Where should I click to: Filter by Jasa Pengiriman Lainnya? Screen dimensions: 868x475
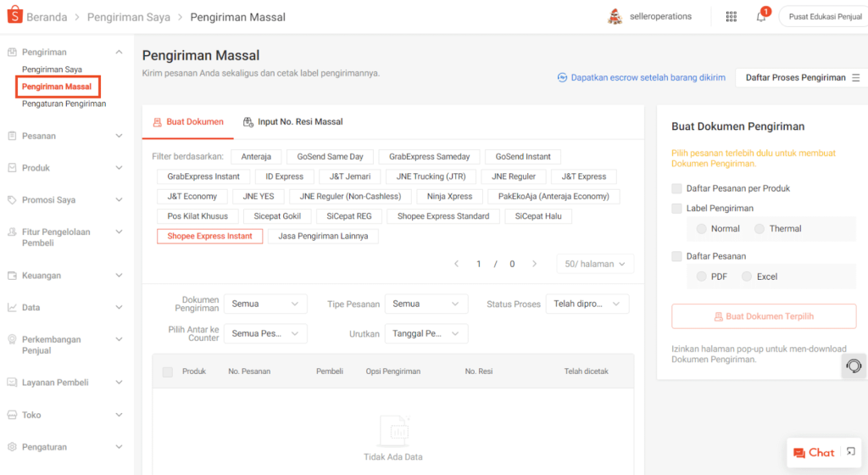point(323,237)
